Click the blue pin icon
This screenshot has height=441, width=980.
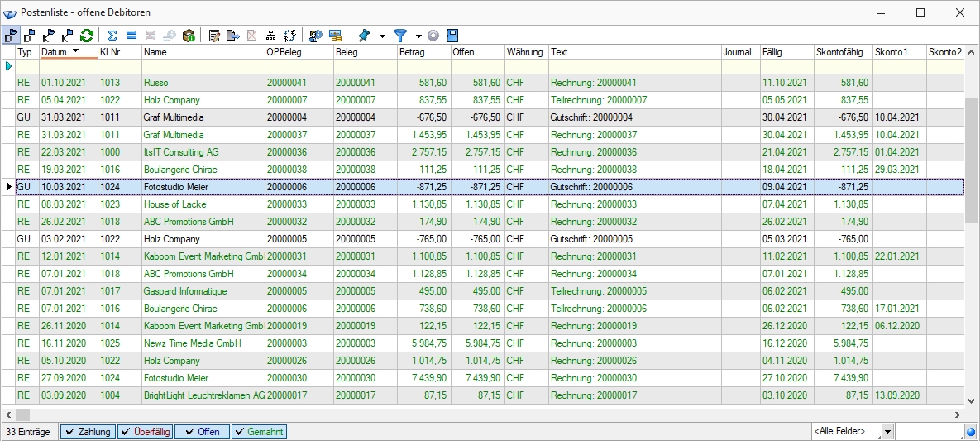coord(365,36)
